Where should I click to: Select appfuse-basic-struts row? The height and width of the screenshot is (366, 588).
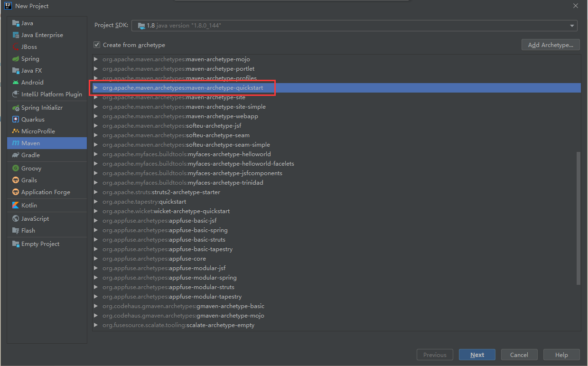point(336,240)
